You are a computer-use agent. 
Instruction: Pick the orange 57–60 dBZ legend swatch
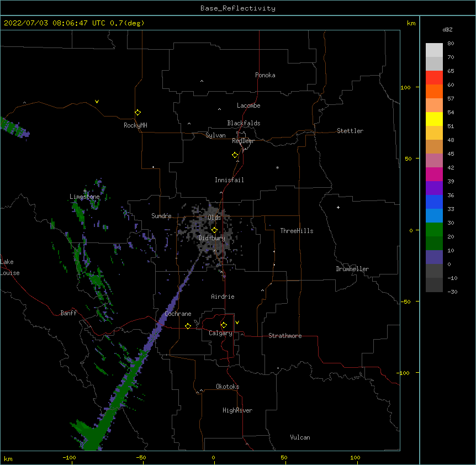pyautogui.click(x=434, y=91)
